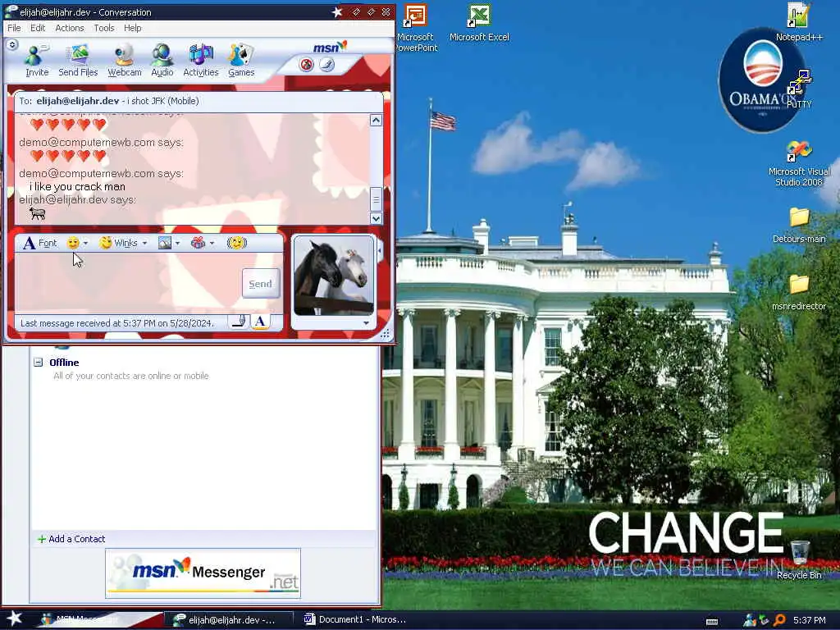Image resolution: width=840 pixels, height=630 pixels.
Task: Open Microsoft Visual Studio 2008 shortcut
Action: (x=799, y=163)
